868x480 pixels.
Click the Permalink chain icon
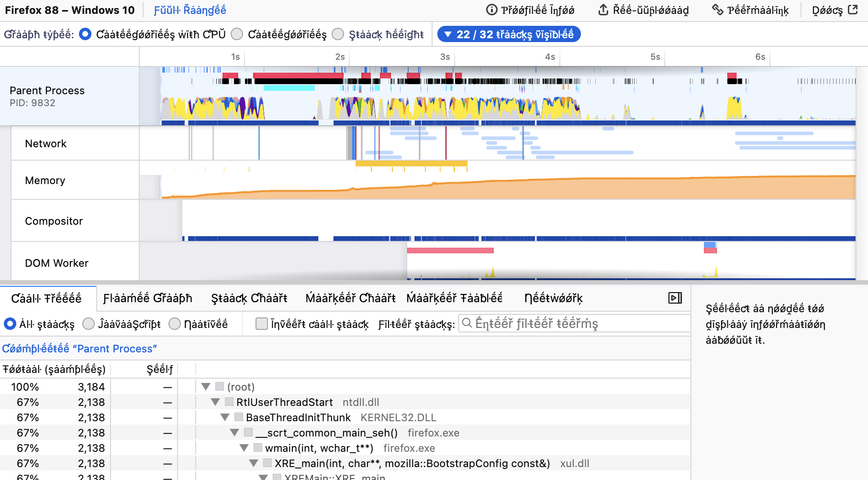[717, 10]
